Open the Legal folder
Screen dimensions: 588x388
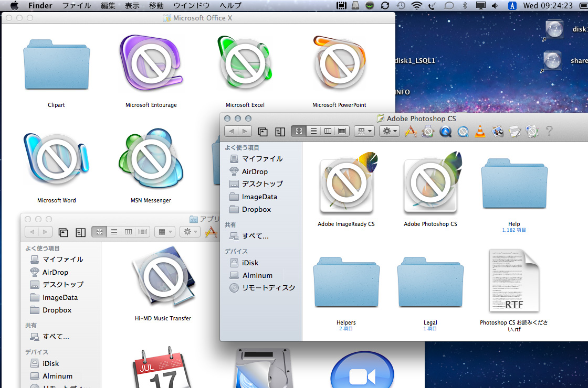430,282
